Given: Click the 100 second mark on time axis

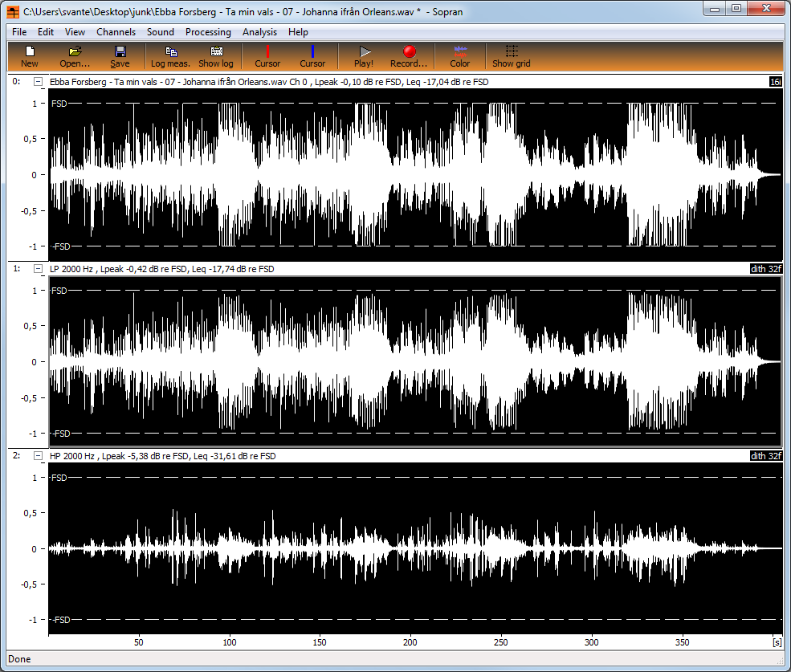Looking at the screenshot, I should (230, 642).
